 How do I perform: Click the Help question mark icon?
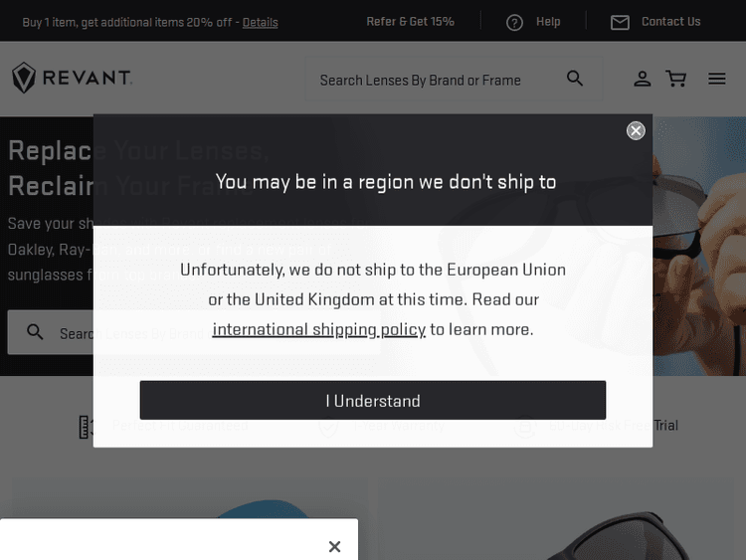514,22
